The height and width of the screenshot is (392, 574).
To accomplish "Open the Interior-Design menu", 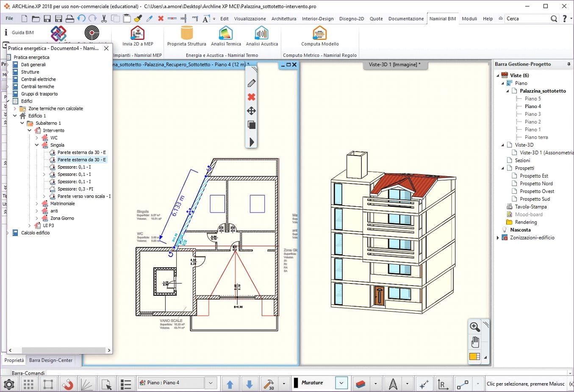I will tap(318, 19).
